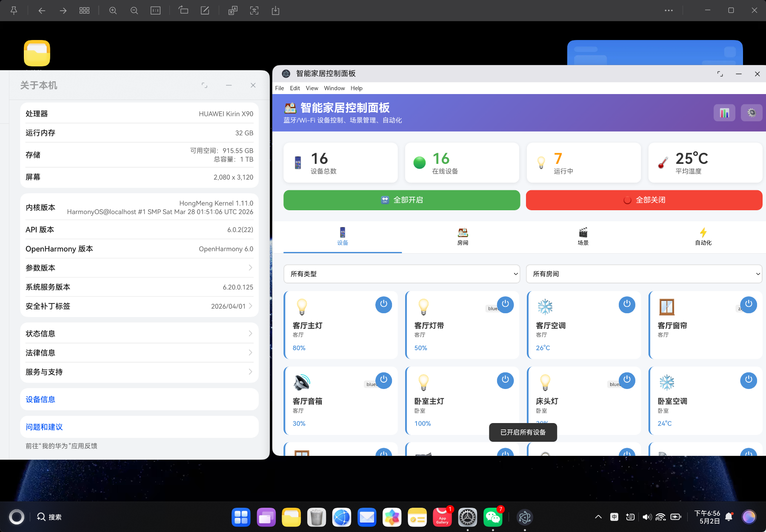
Task: Click the yellow file manager desktop icon
Action: (37, 53)
